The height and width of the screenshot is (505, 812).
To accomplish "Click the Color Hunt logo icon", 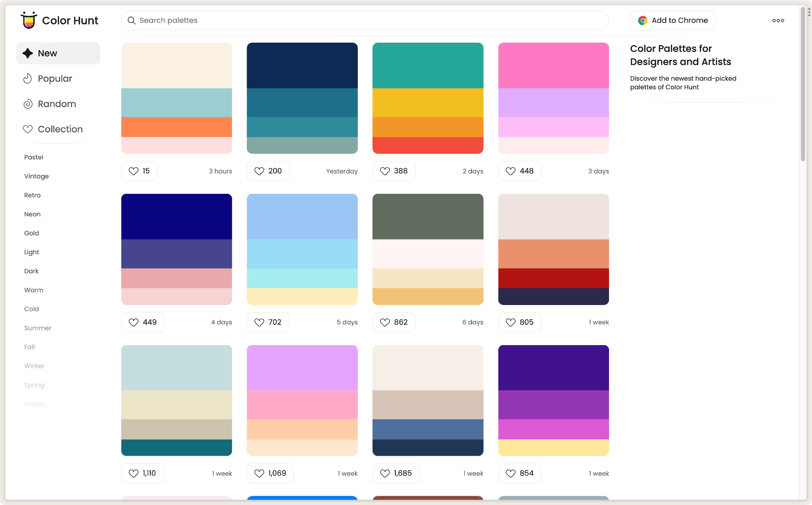I will click(28, 20).
